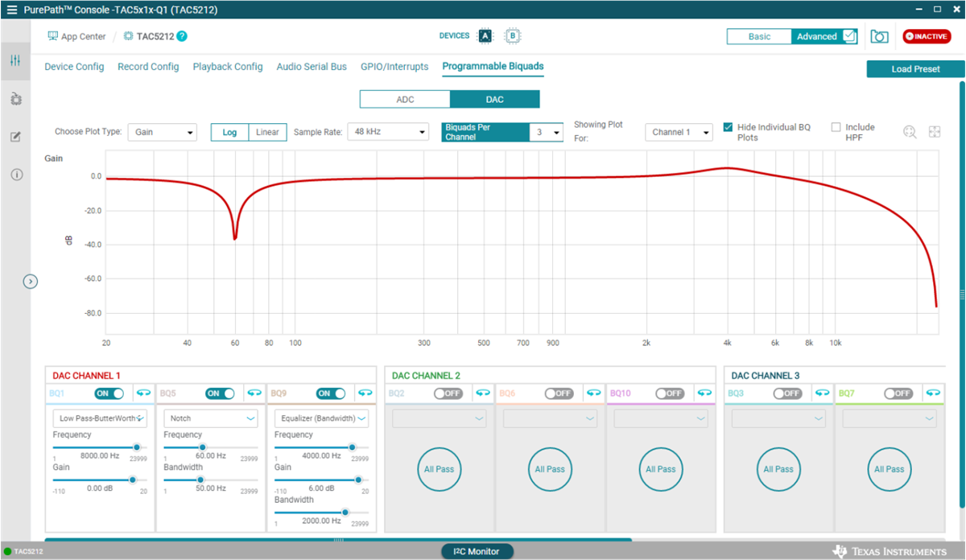Click the BQ1 link icon
Image resolution: width=966 pixels, height=560 pixels.
tap(143, 393)
